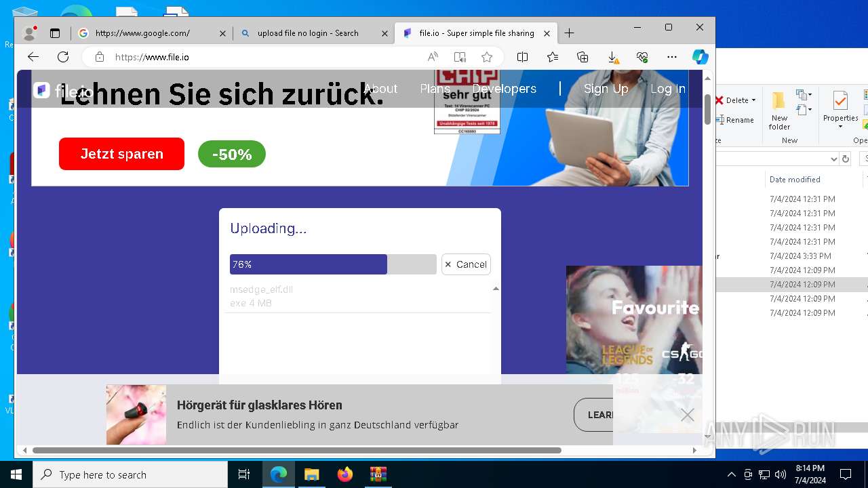Open a new browser tab

569,33
